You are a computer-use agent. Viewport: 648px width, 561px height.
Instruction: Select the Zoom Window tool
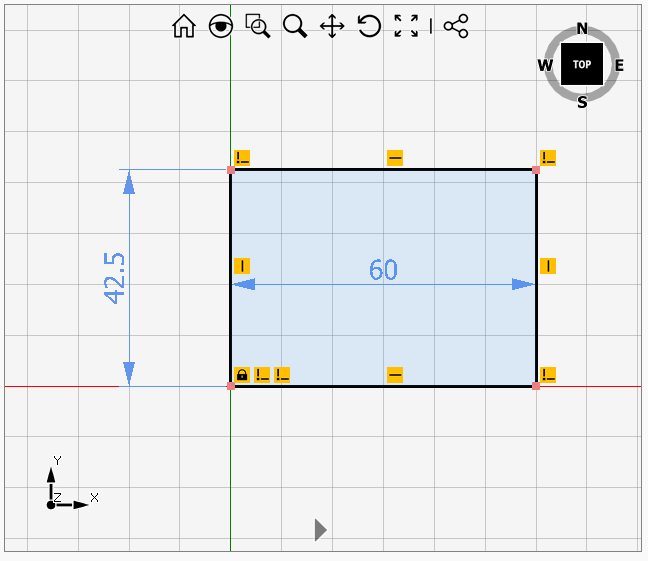(258, 27)
